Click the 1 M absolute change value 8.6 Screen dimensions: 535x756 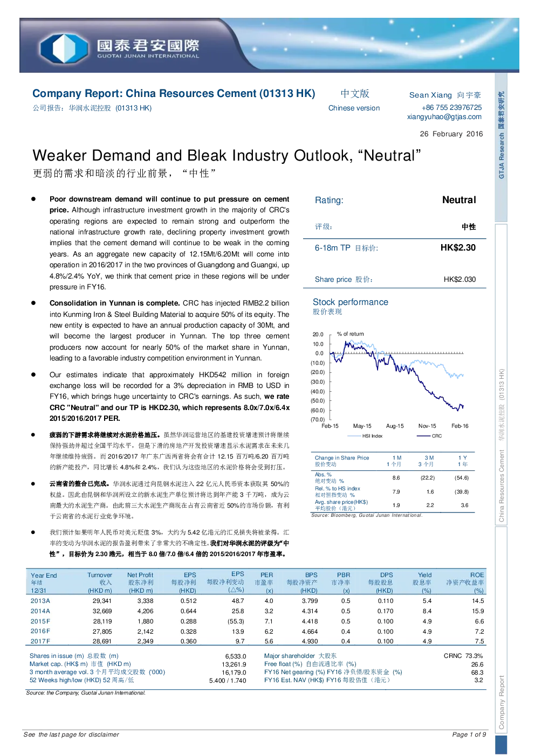396,477
